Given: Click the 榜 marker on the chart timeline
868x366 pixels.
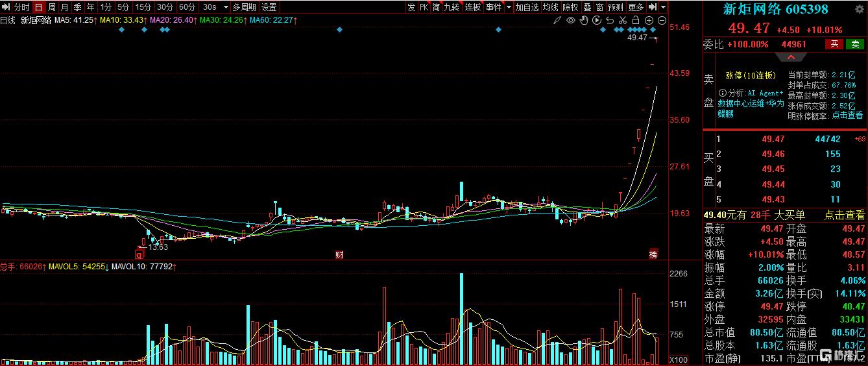Looking at the screenshot, I should (x=653, y=254).
